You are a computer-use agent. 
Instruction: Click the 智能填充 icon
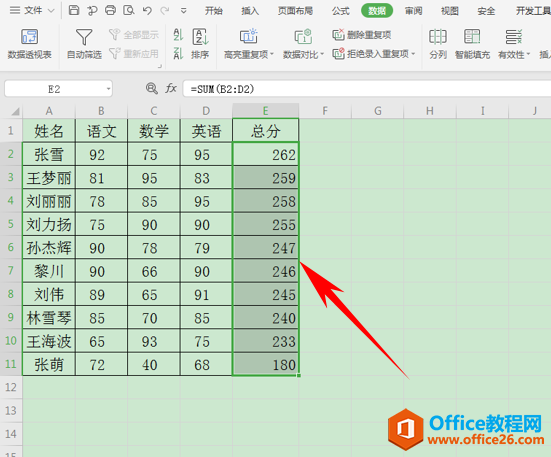pyautogui.click(x=472, y=44)
